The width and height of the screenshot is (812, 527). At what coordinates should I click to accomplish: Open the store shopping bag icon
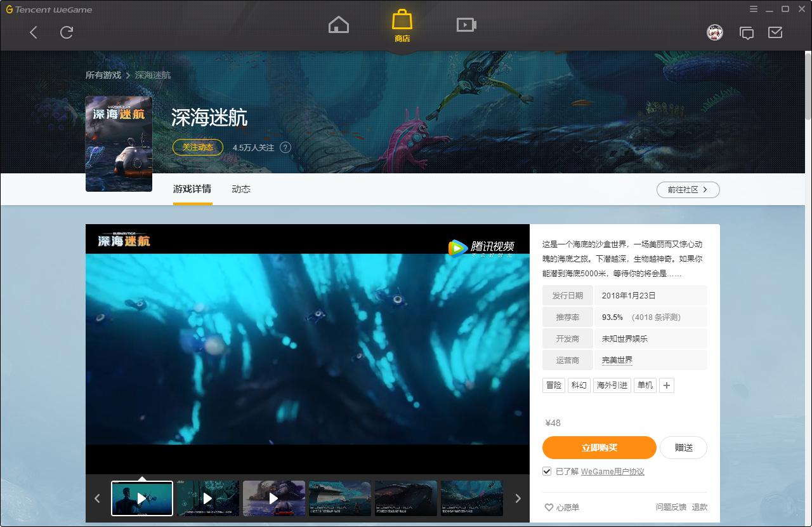402,24
